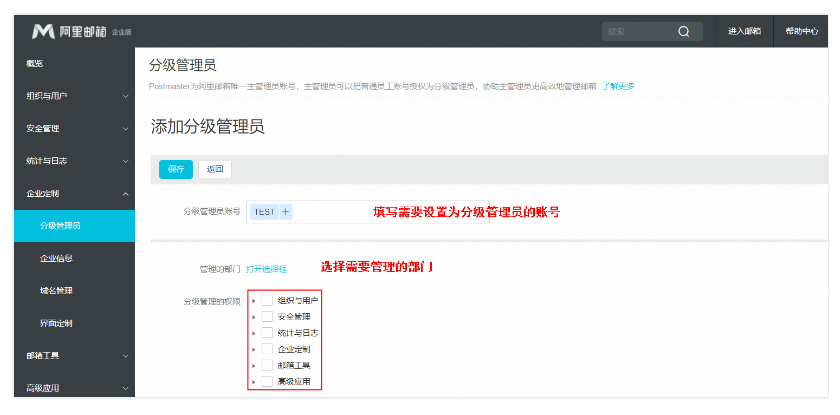Expand 组织与用户 sidebar chevron
This screenshot has width=840, height=415.
coord(125,97)
